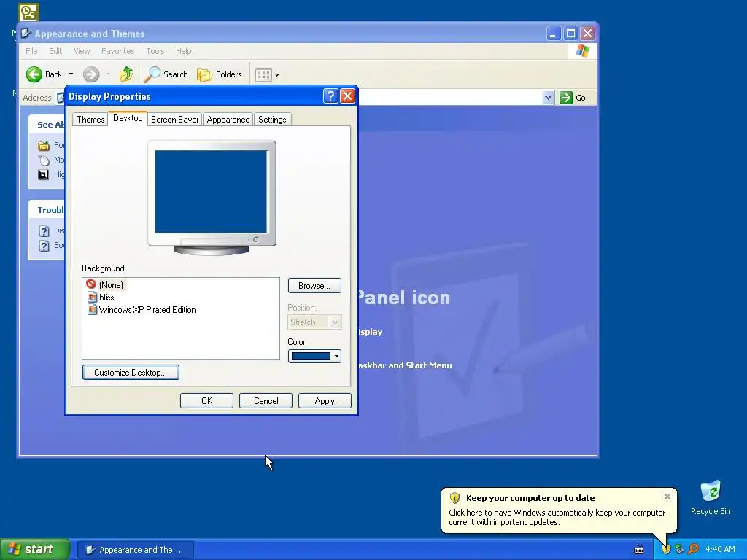
Task: Open the Favorites menu
Action: [x=117, y=51]
